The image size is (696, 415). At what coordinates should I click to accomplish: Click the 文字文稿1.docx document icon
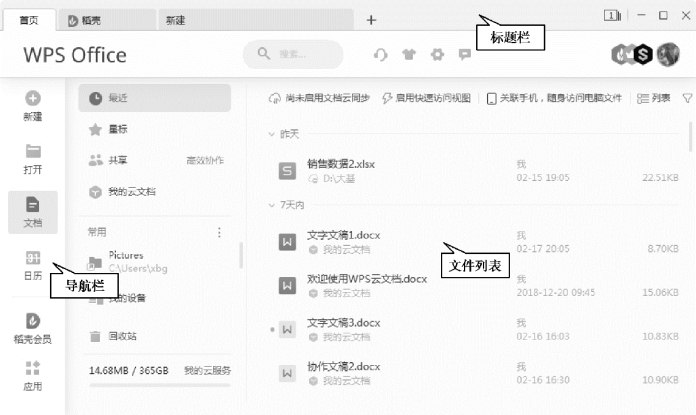click(287, 242)
